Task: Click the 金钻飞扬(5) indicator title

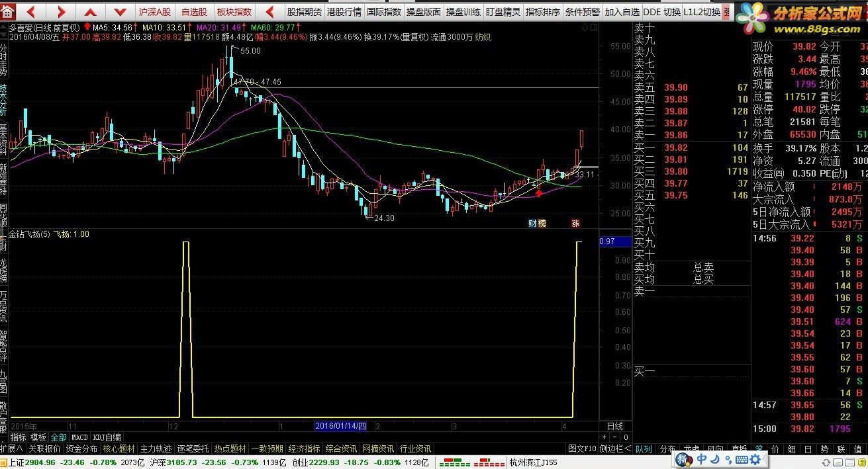Action: tap(28, 234)
